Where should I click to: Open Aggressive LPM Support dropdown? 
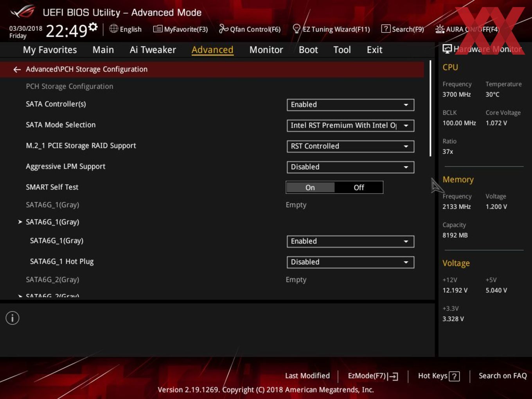click(350, 167)
